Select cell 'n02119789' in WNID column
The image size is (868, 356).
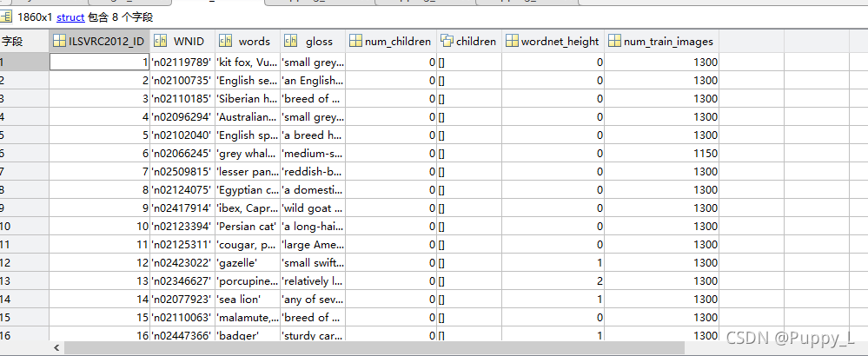182,62
